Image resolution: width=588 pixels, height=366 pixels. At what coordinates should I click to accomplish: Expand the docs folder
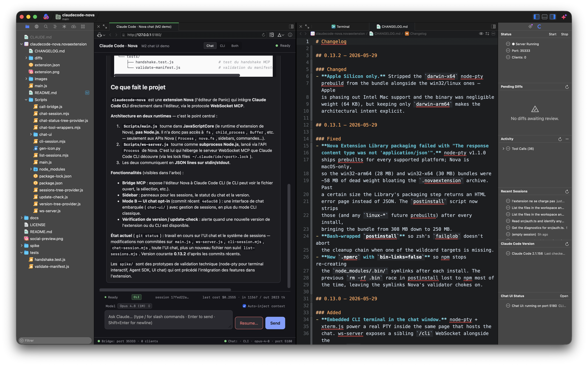pos(22,218)
